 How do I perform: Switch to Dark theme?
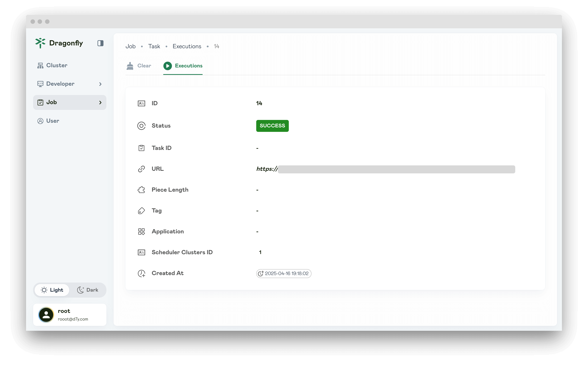coord(87,290)
